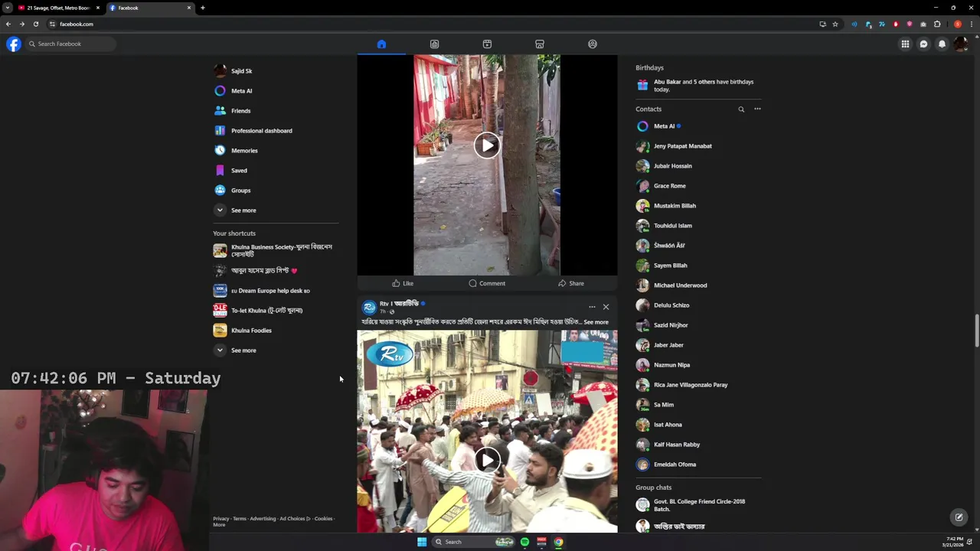The height and width of the screenshot is (551, 980).
Task: Open Privacy link in footer
Action: (220, 519)
